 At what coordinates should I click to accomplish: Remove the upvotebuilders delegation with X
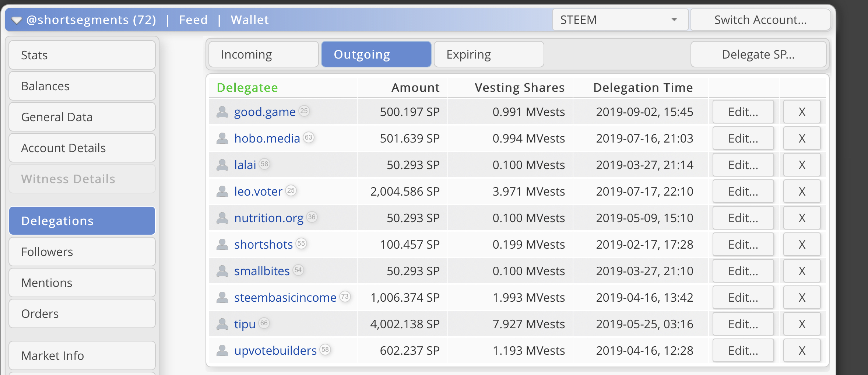[802, 350]
